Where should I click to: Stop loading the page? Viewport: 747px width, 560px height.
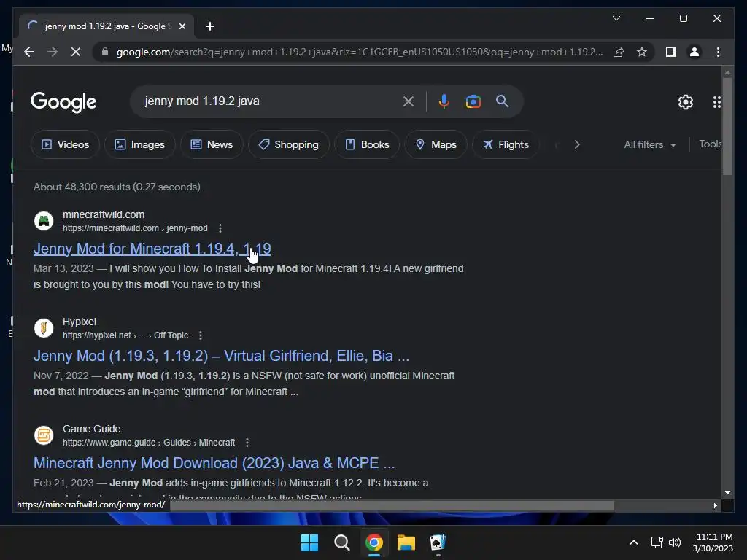[x=76, y=52]
